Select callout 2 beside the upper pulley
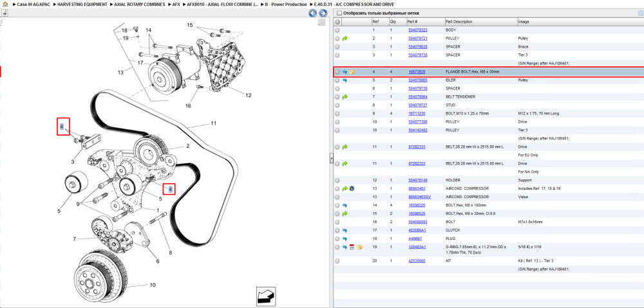This screenshot has height=308, width=644. (187, 145)
